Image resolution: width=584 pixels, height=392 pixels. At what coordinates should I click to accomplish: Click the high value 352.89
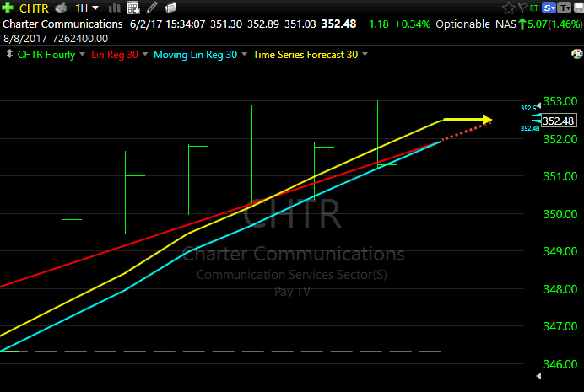[x=263, y=24]
